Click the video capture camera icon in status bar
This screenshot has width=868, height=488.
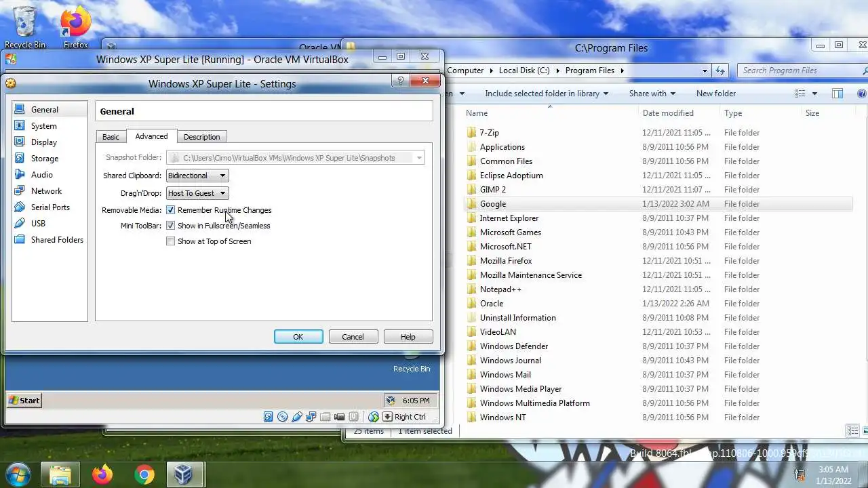[339, 417]
